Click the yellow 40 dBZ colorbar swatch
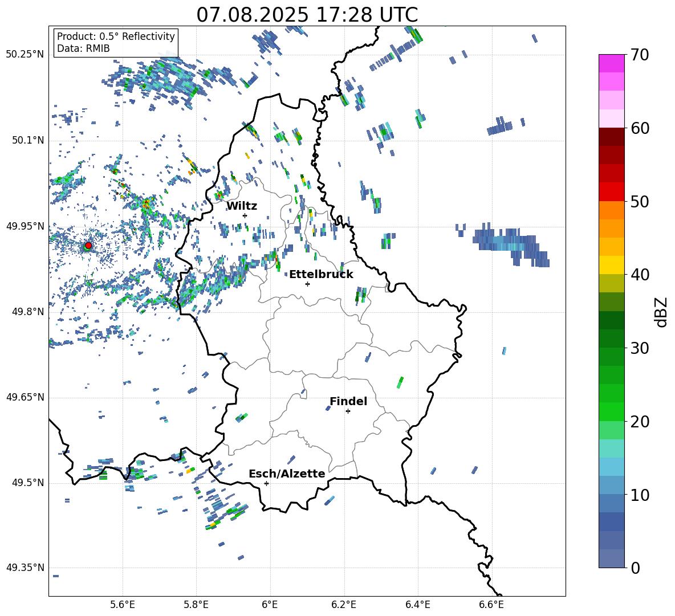Screen dimensions: 675x616 (x=611, y=265)
